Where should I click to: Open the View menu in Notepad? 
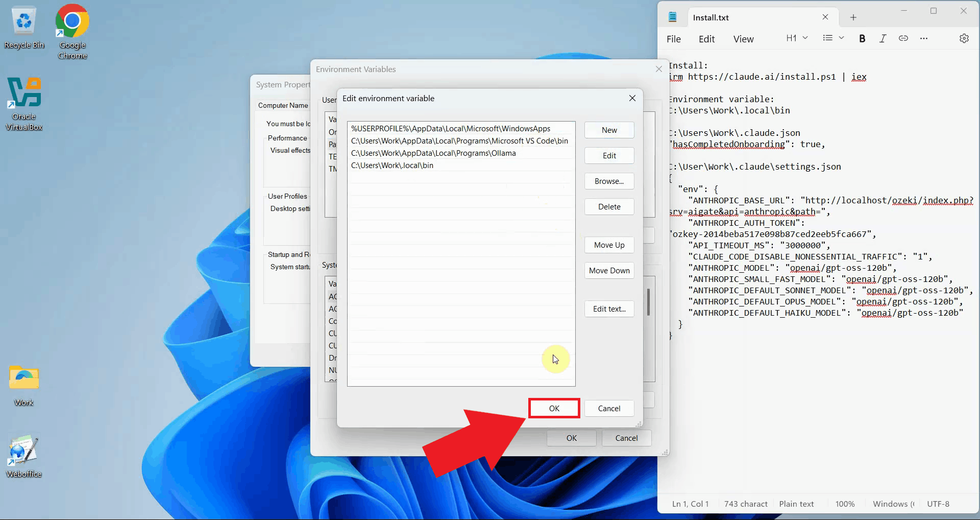coord(743,39)
